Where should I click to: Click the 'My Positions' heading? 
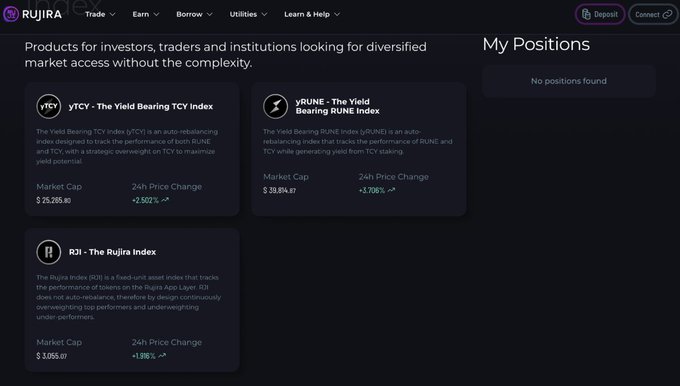pos(536,44)
